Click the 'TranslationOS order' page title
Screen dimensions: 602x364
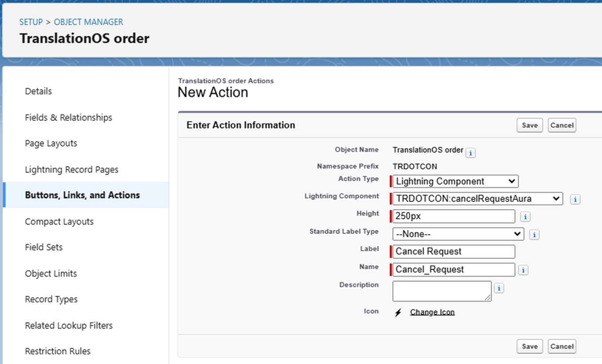[84, 39]
